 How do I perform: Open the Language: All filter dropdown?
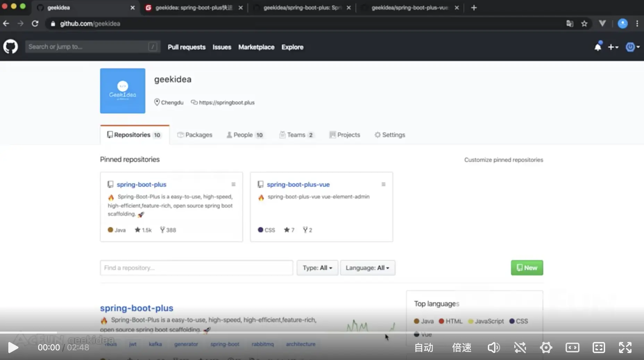367,268
